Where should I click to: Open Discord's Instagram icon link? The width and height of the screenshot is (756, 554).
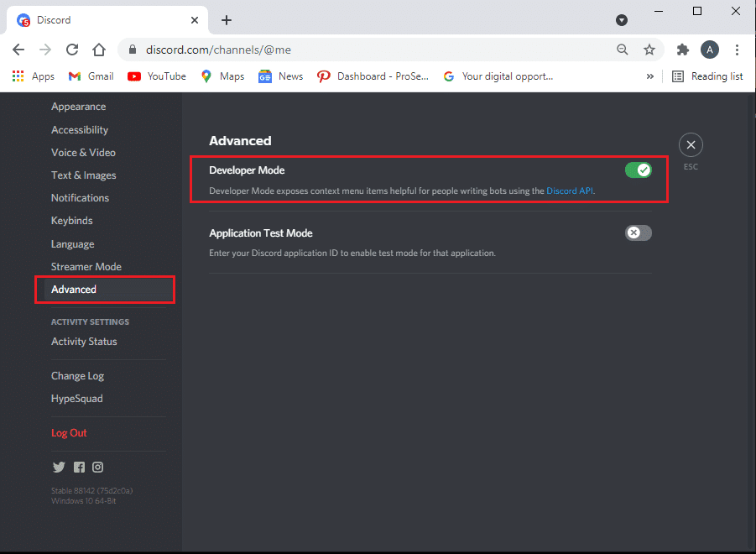pos(98,467)
